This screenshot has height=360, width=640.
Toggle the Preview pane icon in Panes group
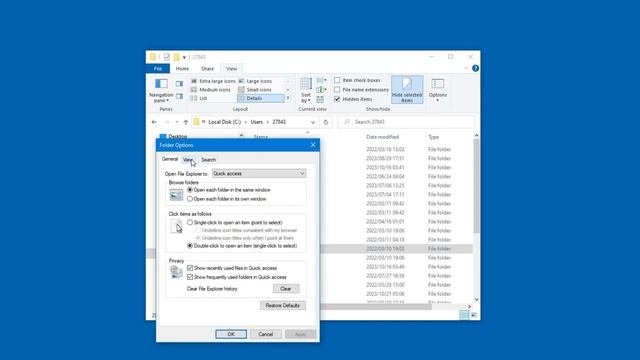[179, 84]
